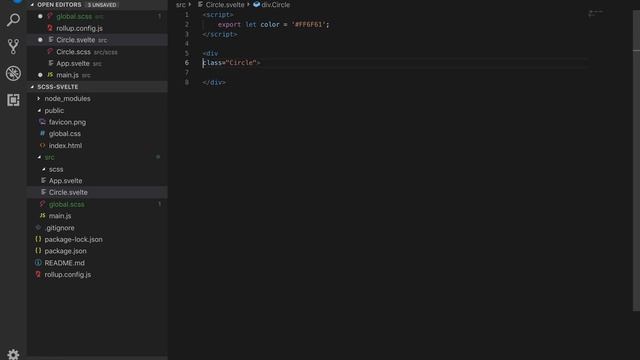This screenshot has height=360, width=640.
Task: Click line number 2 in gutter
Action: click(187, 24)
